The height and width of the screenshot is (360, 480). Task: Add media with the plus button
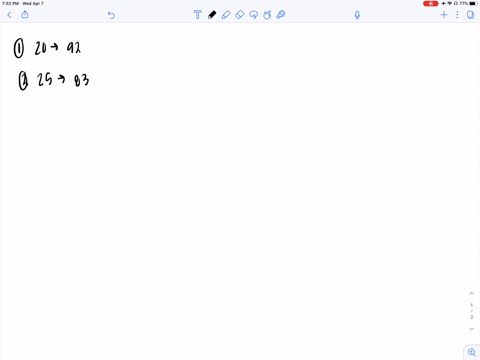click(444, 15)
